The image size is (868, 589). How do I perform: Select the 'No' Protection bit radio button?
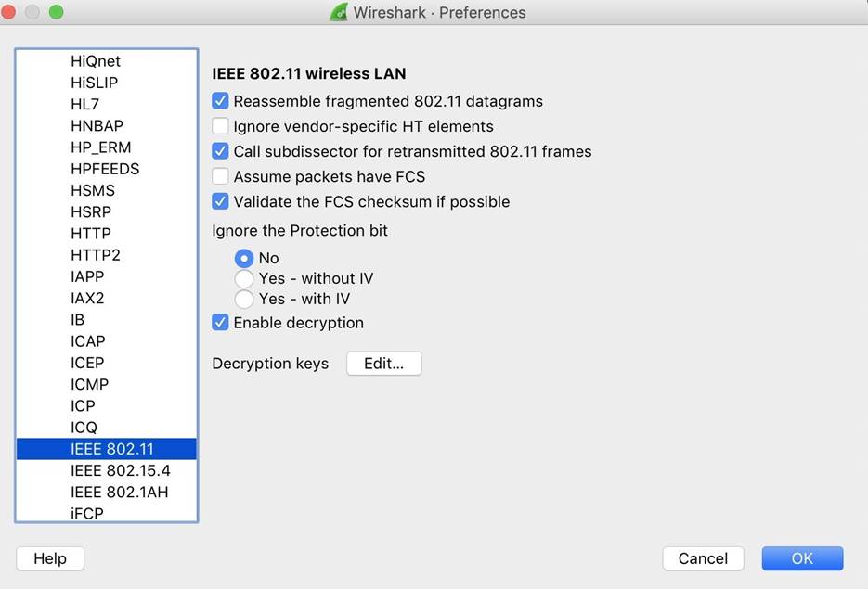click(244, 258)
